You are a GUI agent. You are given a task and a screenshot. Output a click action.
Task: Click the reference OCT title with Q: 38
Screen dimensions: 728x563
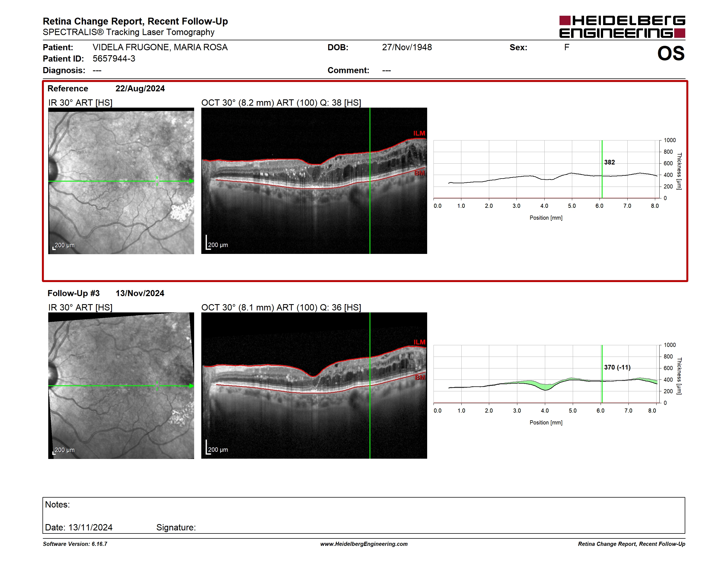coord(281,103)
